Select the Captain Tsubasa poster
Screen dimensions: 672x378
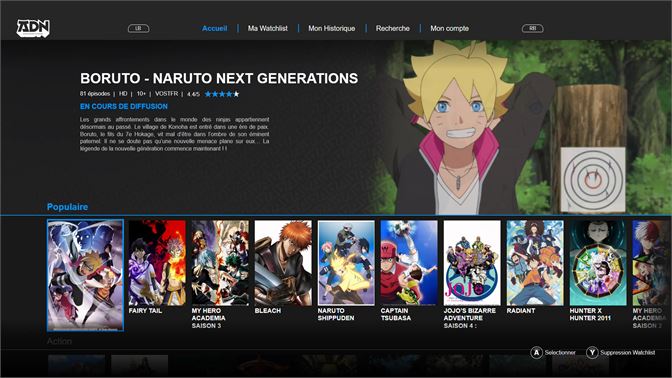pyautogui.click(x=409, y=263)
